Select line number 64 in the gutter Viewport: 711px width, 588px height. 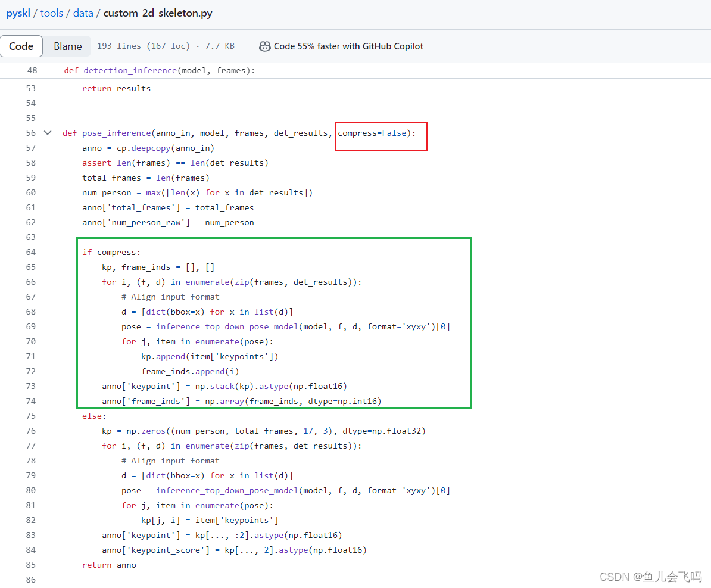30,252
